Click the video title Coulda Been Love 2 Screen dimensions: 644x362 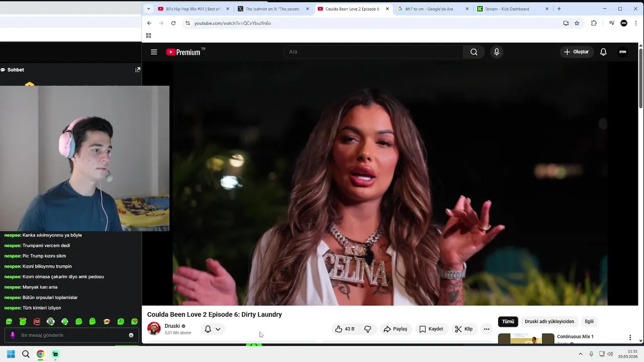pyautogui.click(x=214, y=314)
